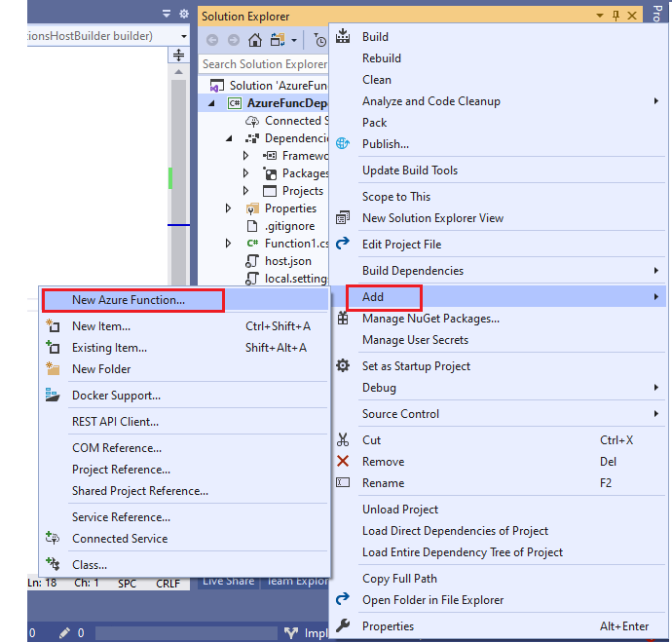Click the Auto Hide pin icon of Solution Explorer
672x643 pixels.
pos(616,16)
